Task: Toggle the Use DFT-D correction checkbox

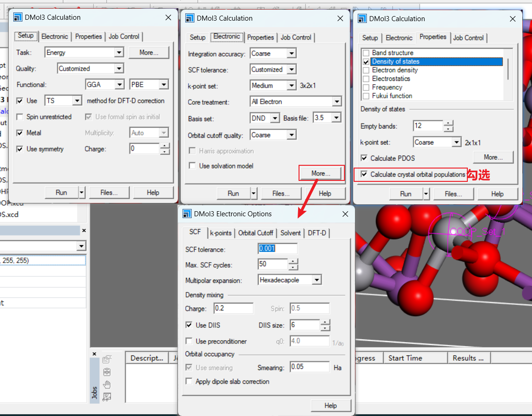Action: (20, 101)
